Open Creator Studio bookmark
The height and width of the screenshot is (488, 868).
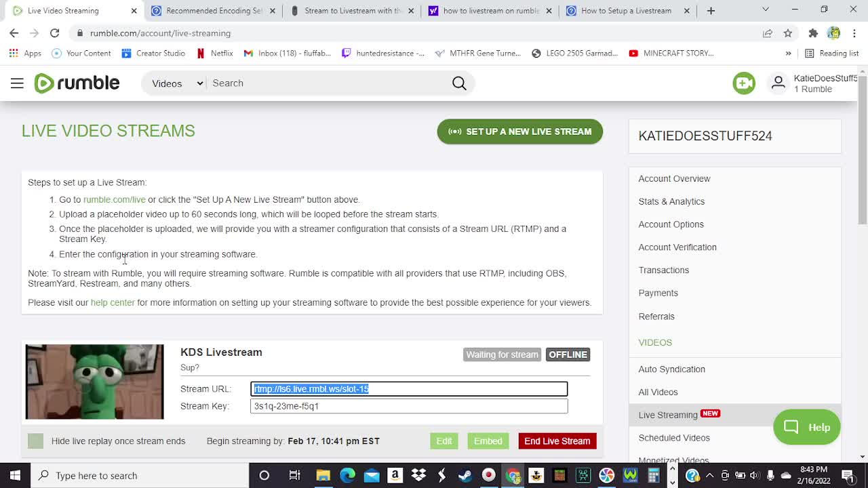click(x=153, y=53)
